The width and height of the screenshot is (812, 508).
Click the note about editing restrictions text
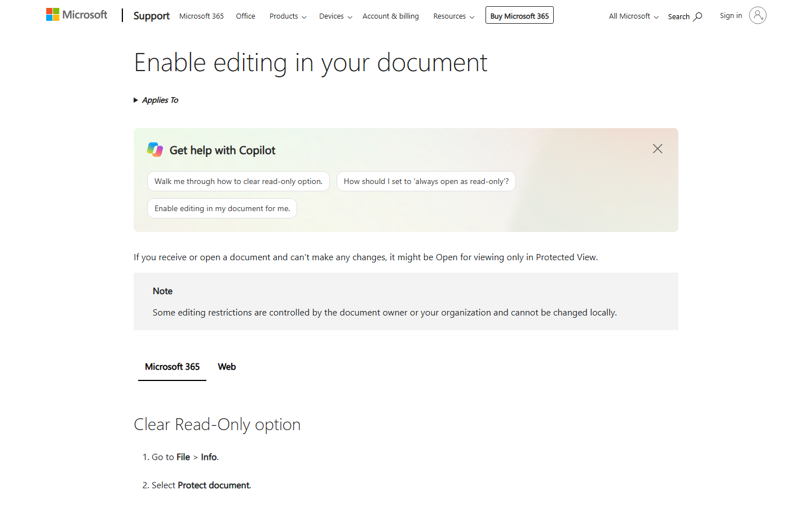point(385,313)
